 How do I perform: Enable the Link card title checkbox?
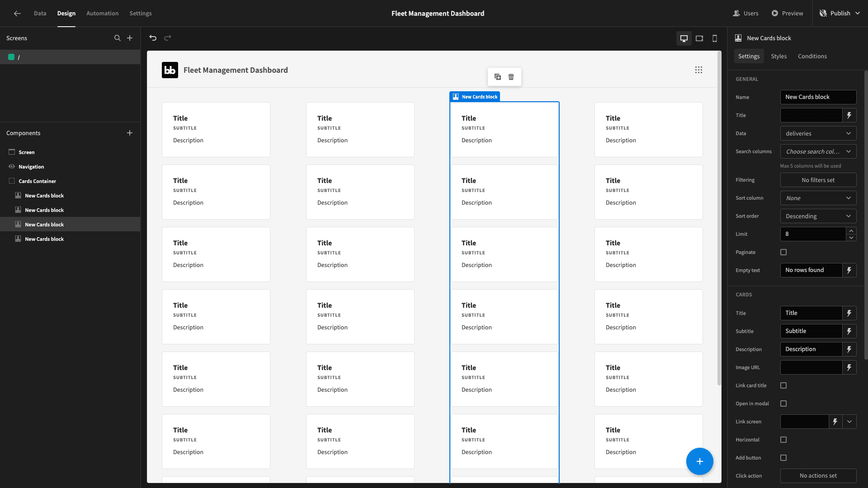[x=783, y=385]
